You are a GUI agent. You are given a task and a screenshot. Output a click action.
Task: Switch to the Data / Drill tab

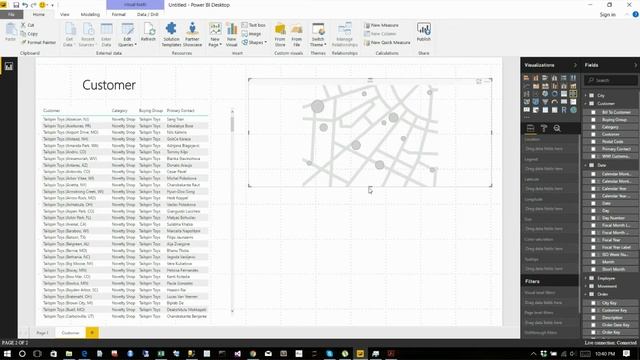tap(148, 14)
